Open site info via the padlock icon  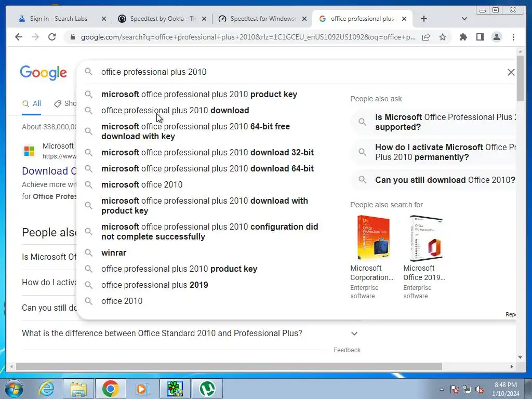[x=72, y=37]
